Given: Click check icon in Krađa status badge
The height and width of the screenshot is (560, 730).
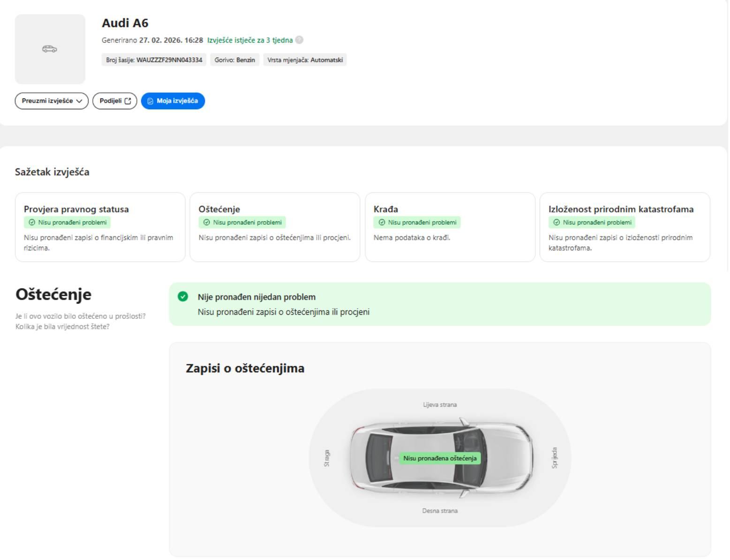Looking at the screenshot, I should click(x=382, y=222).
